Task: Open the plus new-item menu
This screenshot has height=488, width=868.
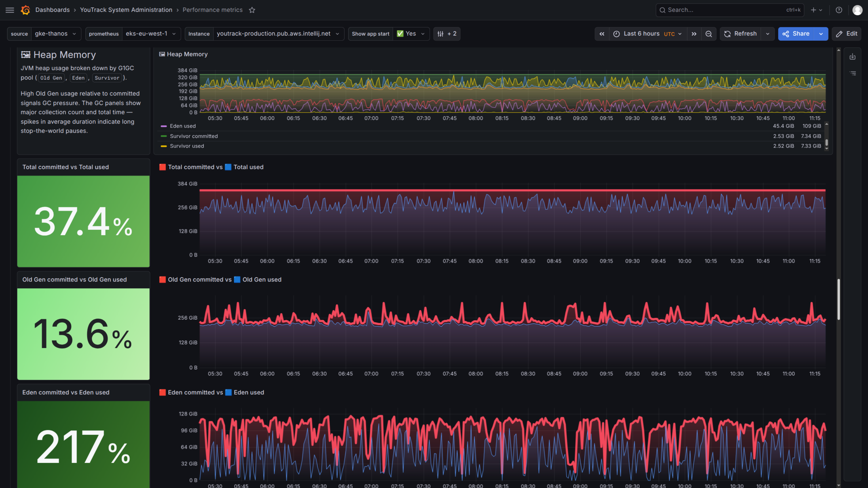Action: click(816, 10)
